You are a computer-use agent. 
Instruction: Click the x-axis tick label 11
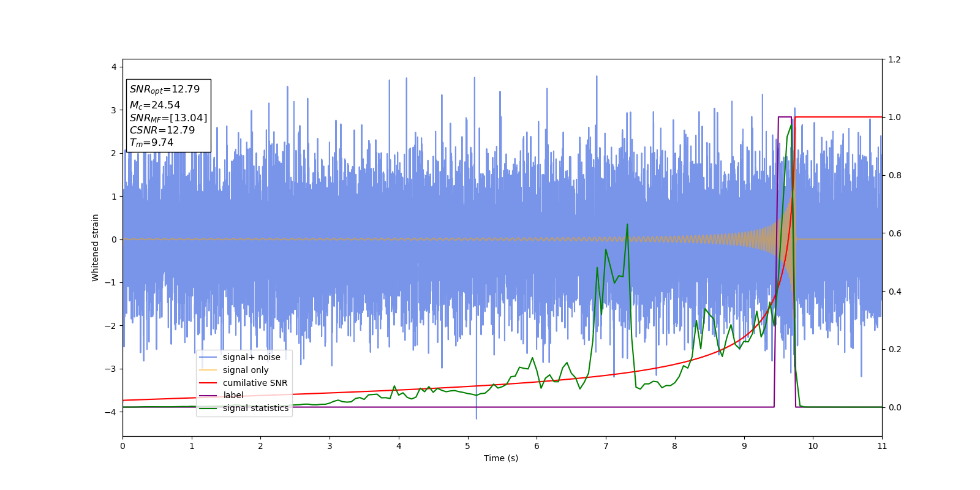pos(882,446)
